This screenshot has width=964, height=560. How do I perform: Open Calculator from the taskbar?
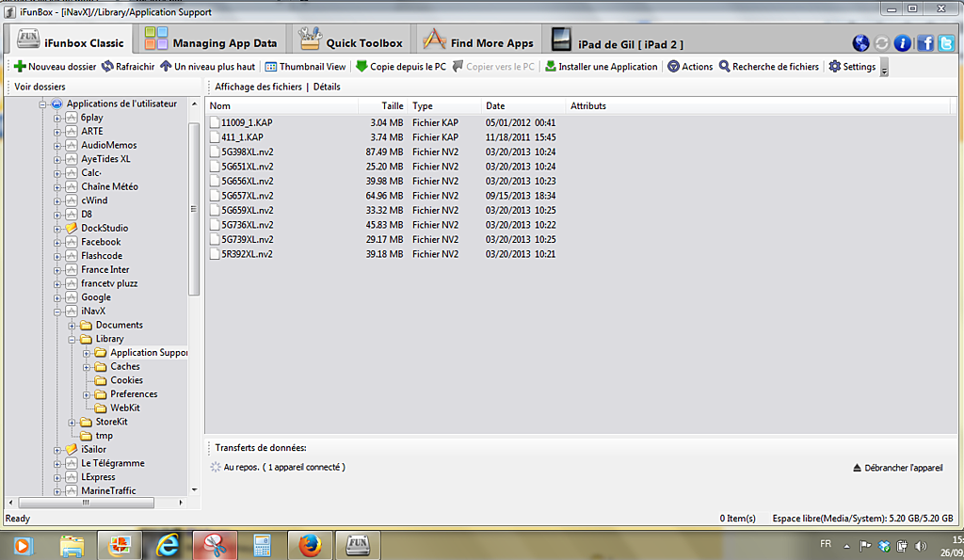click(x=263, y=545)
